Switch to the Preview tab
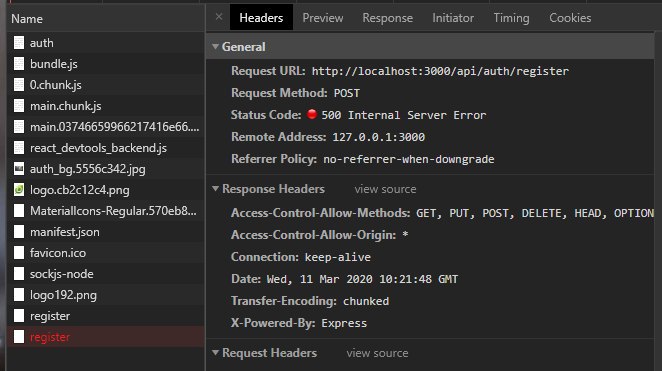This screenshot has width=662, height=371. pos(323,18)
